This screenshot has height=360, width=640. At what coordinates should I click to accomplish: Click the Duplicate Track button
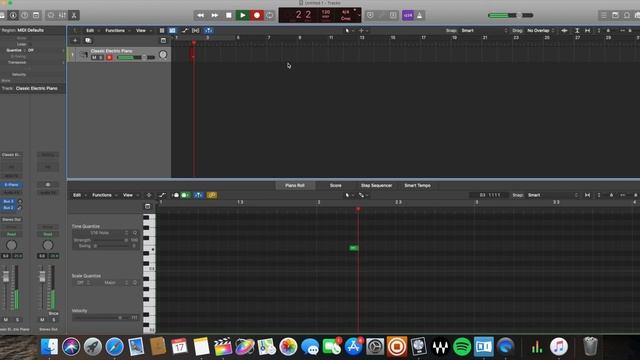click(x=88, y=40)
